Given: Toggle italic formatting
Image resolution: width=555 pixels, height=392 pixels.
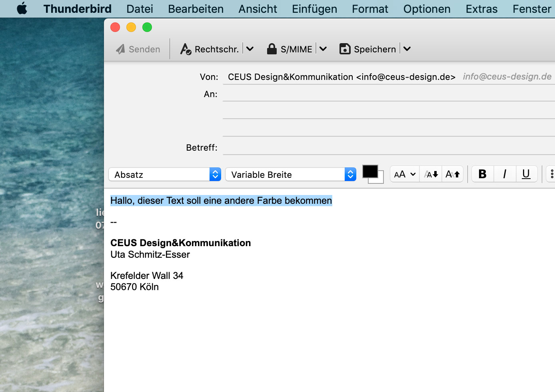Looking at the screenshot, I should [x=505, y=174].
